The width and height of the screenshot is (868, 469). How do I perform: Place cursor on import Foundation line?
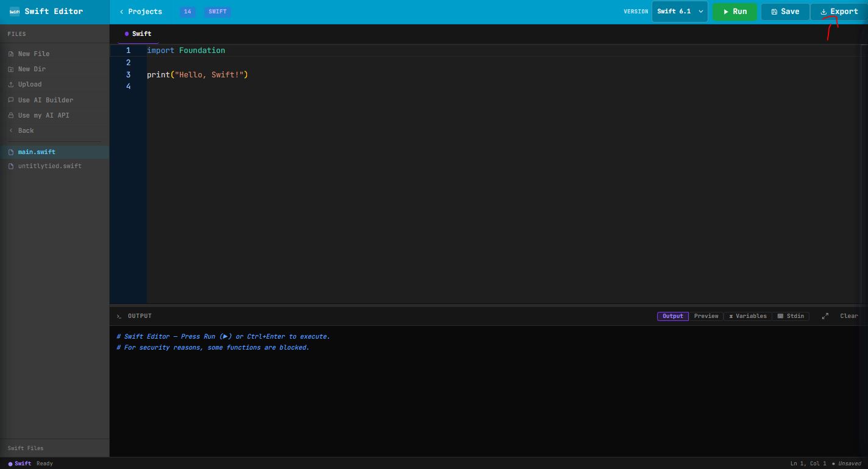point(186,51)
